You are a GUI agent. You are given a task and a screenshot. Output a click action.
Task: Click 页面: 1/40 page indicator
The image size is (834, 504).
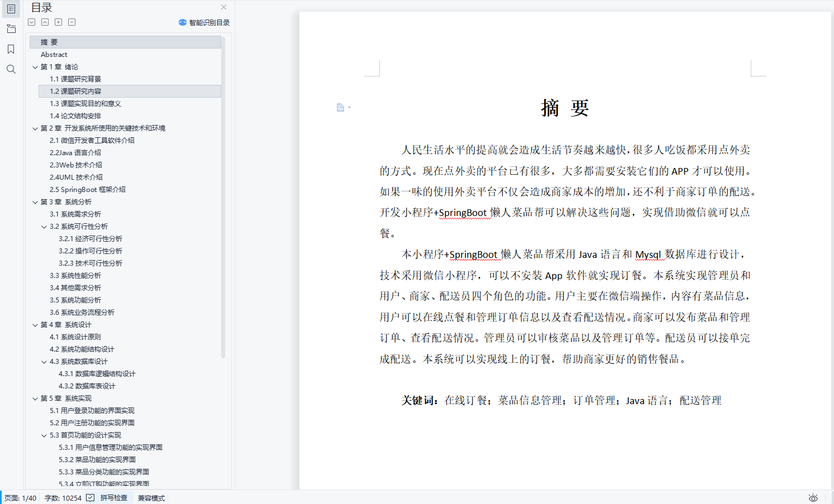(x=21, y=498)
